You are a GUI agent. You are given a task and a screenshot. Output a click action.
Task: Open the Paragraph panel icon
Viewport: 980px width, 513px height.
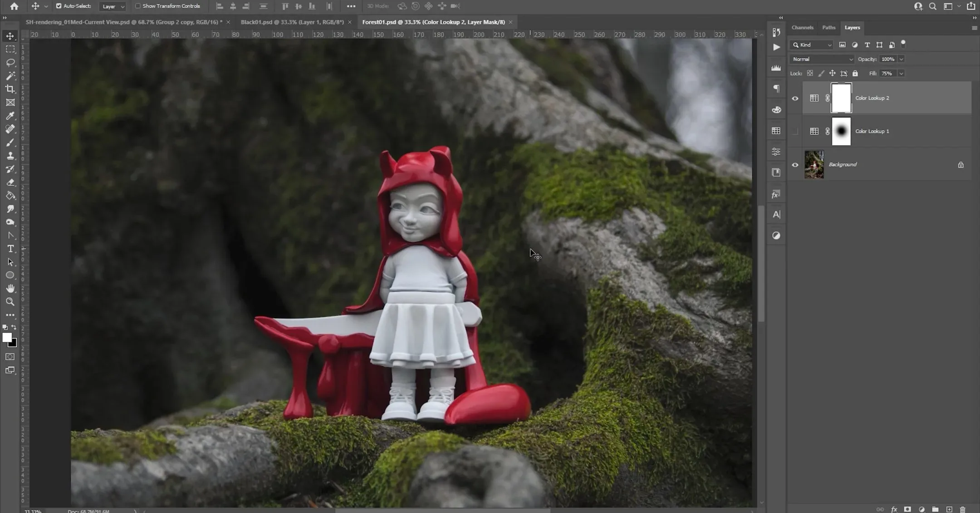(776, 89)
